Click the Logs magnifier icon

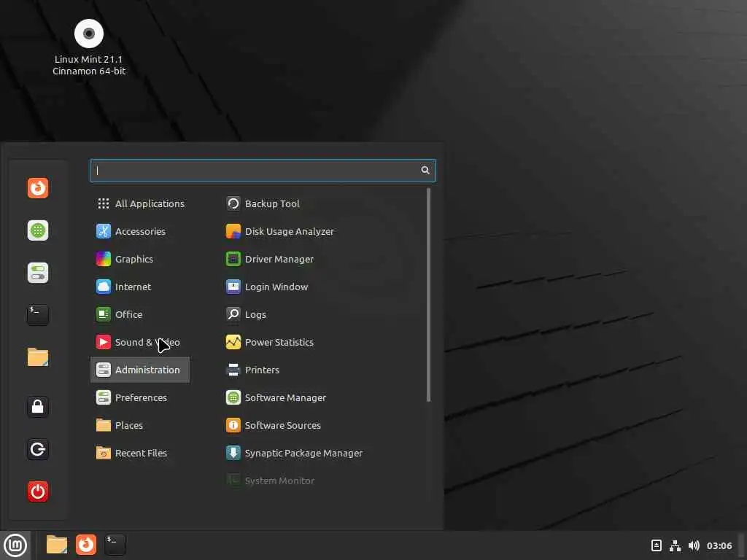click(x=233, y=314)
